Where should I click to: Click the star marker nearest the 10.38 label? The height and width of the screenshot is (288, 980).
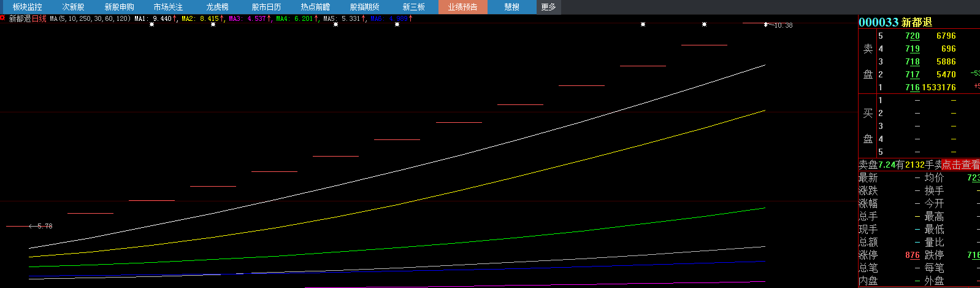coord(704,25)
